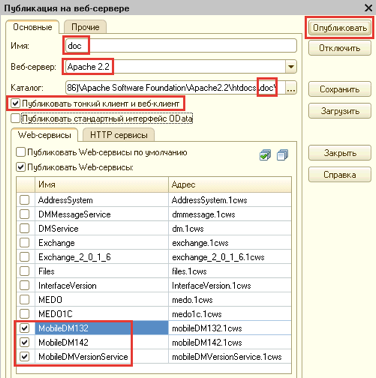Select the DMService name cell
This screenshot has width=376, height=378.
102,229
